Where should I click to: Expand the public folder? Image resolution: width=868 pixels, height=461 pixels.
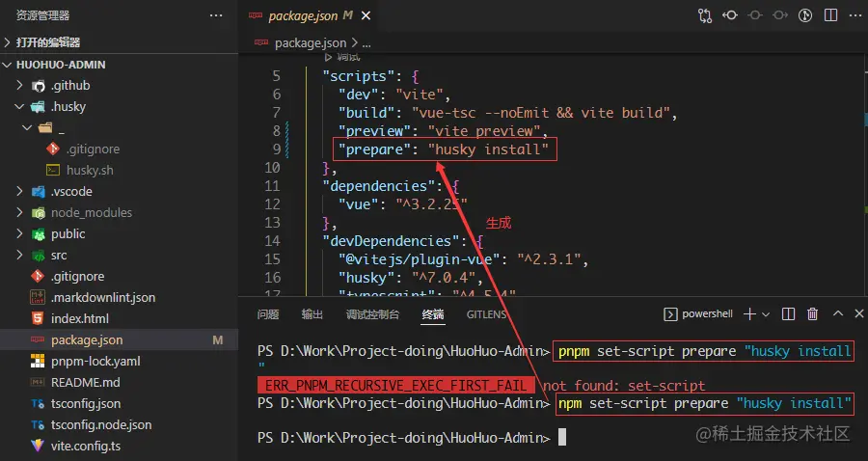(x=20, y=233)
